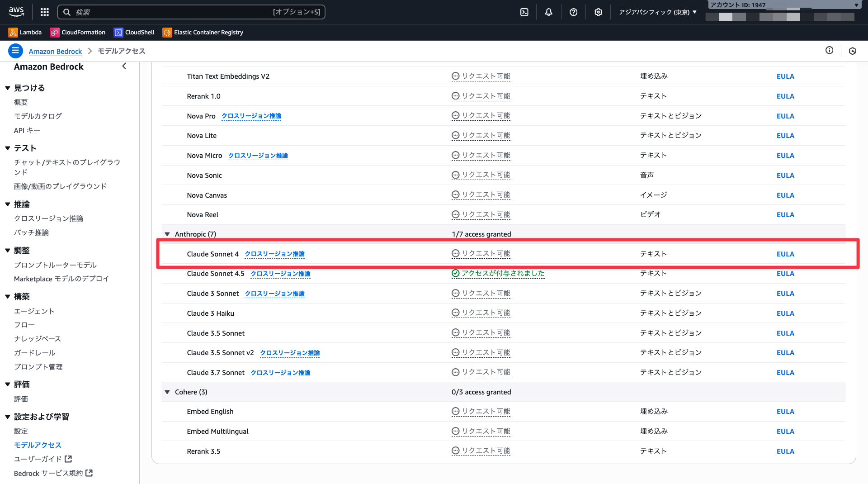
Task: Open the Asia Pacific (Tokyo) region dropdown
Action: (657, 12)
